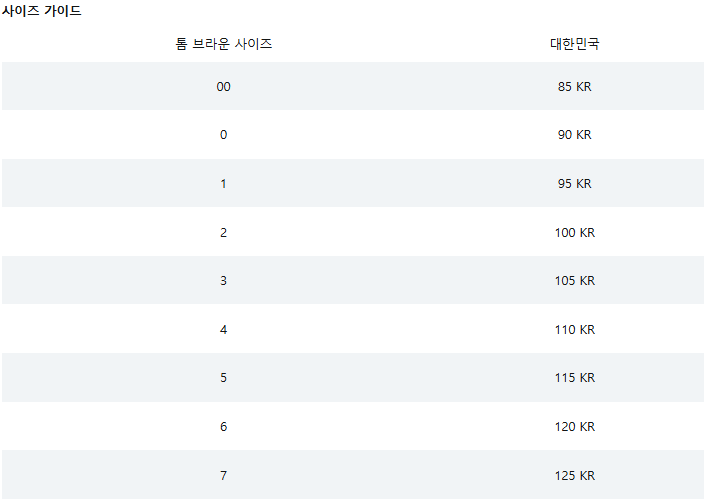
Task: Click the size 6 cell
Action: pyautogui.click(x=224, y=427)
